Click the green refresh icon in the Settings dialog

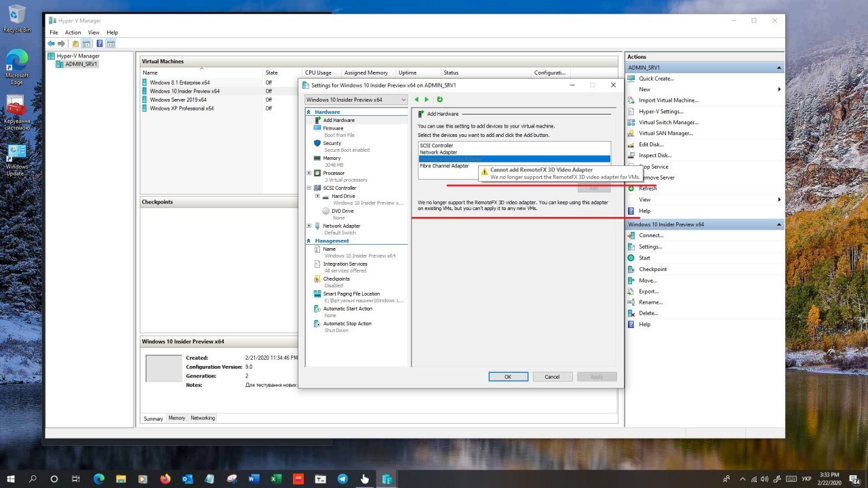[439, 100]
